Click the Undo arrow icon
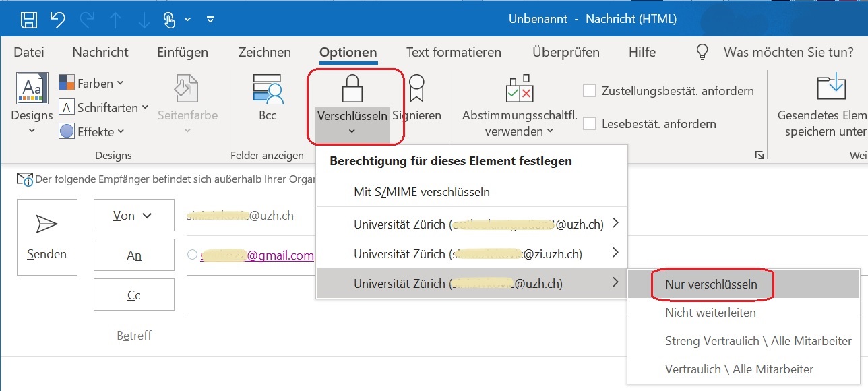 (58, 20)
